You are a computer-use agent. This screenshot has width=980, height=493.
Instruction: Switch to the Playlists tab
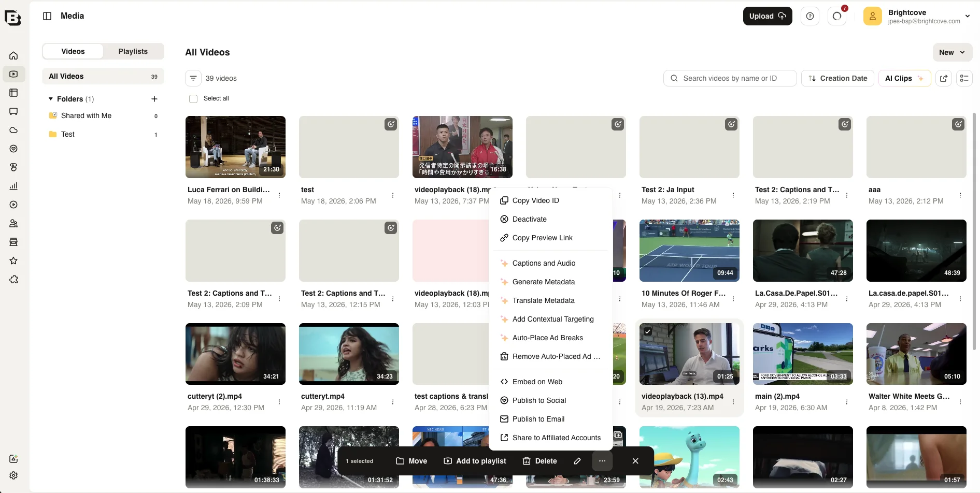[133, 51]
